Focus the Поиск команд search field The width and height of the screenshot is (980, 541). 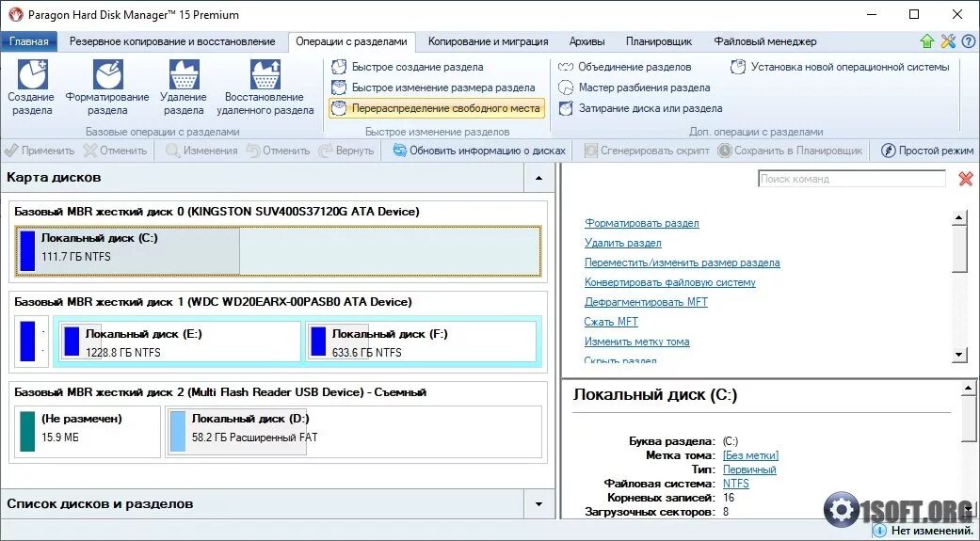852,179
